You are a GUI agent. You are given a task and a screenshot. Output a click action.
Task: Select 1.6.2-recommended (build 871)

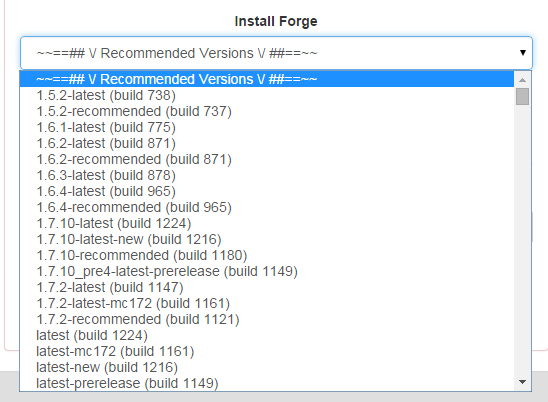(267, 159)
